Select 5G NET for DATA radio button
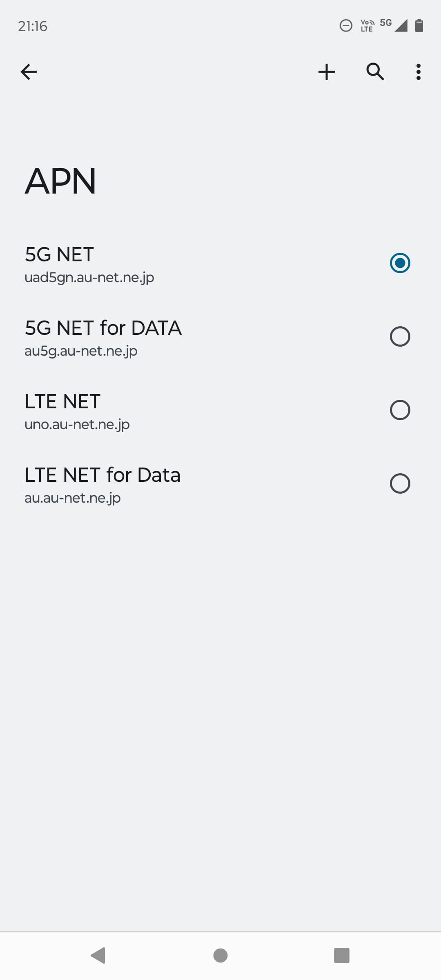The width and height of the screenshot is (441, 980). click(400, 336)
